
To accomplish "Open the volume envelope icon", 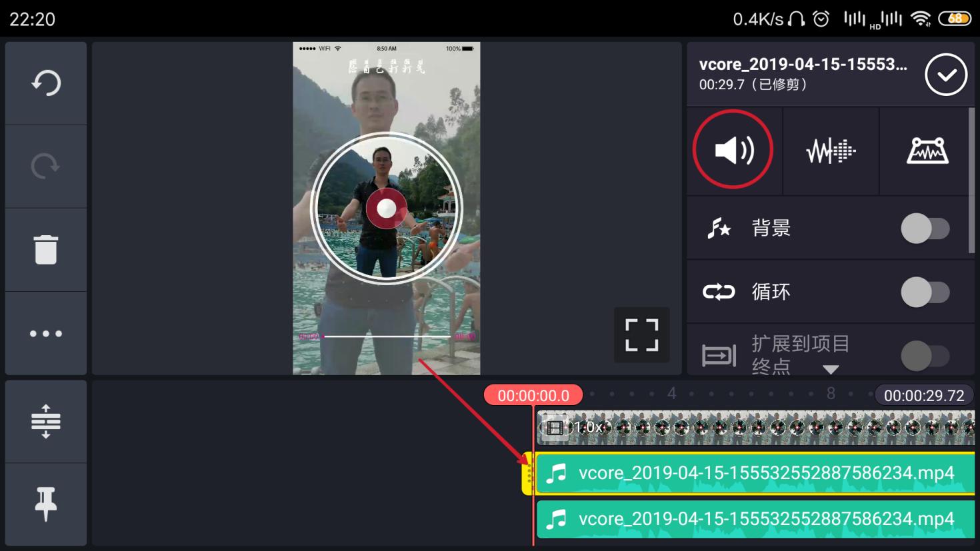I will click(x=927, y=151).
